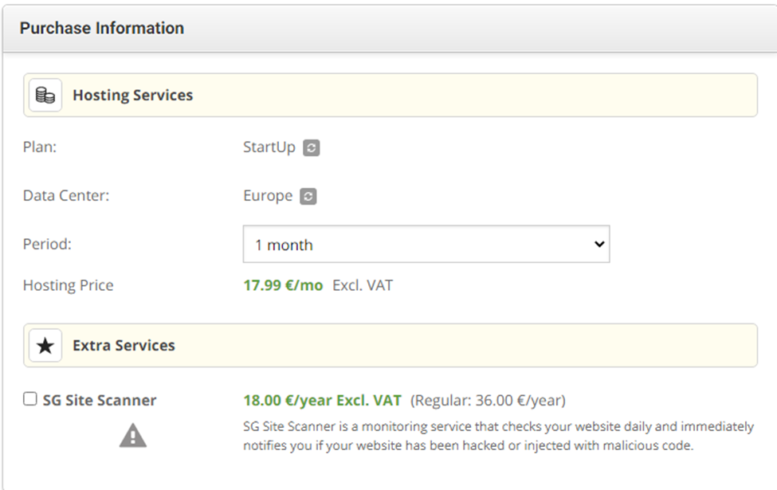Click the change icon next to StartUp plan
Viewport: 777px width, 490px height.
coord(311,148)
